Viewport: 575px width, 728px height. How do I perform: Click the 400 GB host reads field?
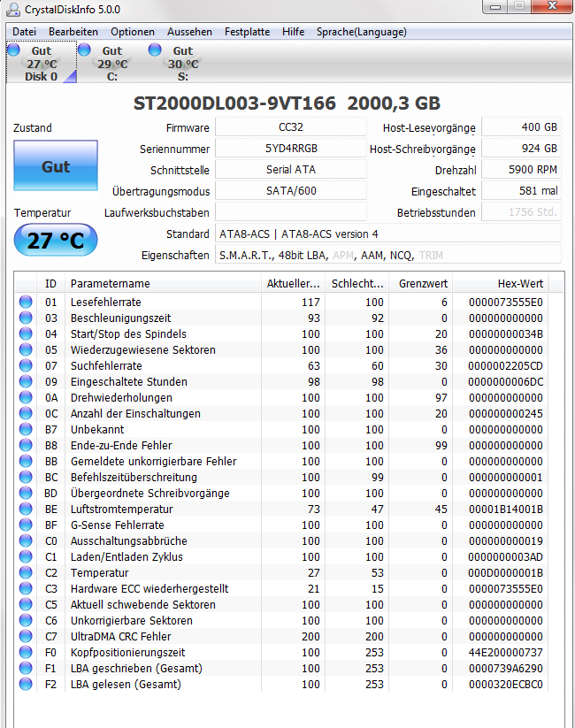[521, 127]
